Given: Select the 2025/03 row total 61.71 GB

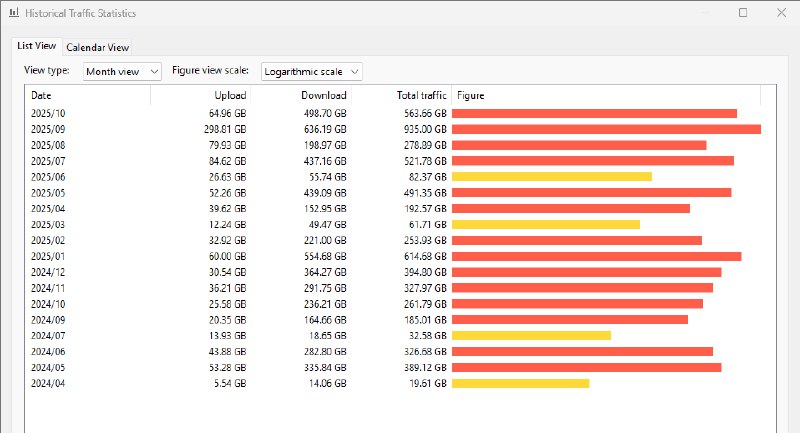Looking at the screenshot, I should 420,224.
